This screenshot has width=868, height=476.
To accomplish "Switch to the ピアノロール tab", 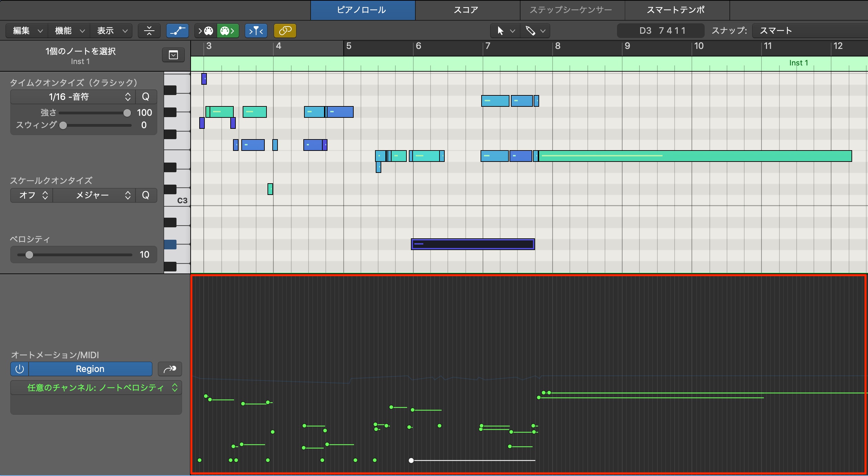I will point(363,10).
